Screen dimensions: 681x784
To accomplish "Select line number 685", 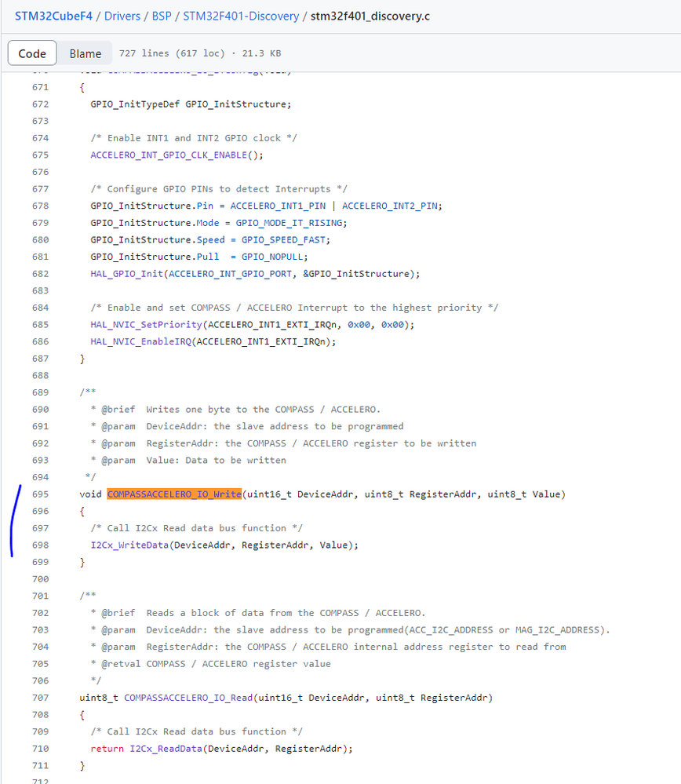I will tap(41, 324).
